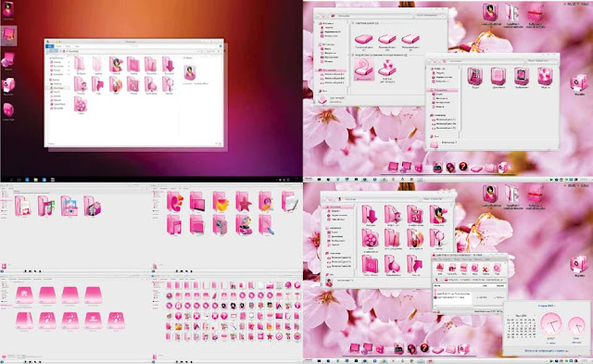Viewport: 593px width, 364px height.
Task: Select the highlighted computer icon on the orange desktop
Action: (x=8, y=35)
